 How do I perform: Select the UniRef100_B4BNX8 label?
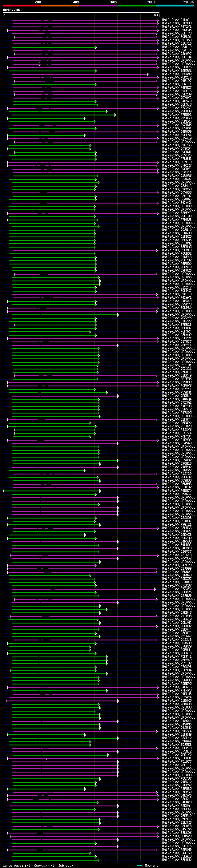click(x=177, y=802)
